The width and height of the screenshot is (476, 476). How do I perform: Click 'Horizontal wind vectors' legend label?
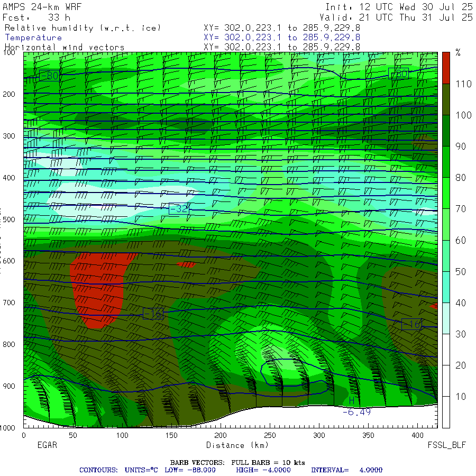(x=65, y=48)
